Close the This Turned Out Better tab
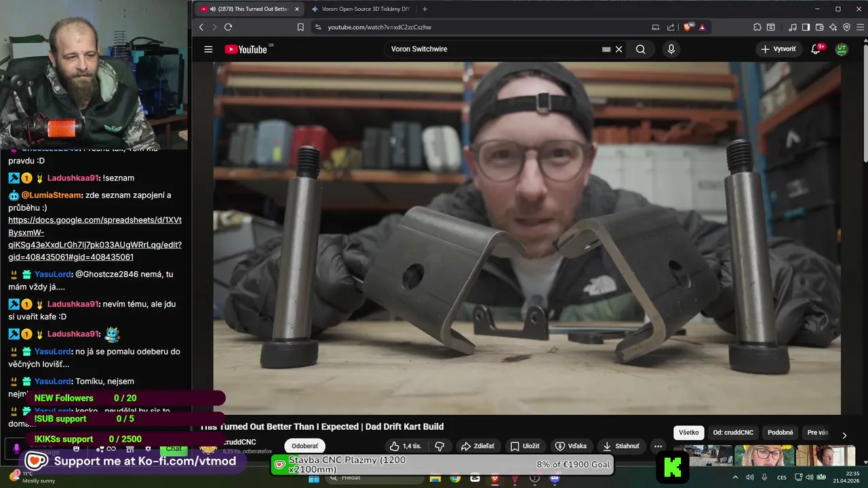Viewport: 868px width, 488px height. tap(296, 9)
